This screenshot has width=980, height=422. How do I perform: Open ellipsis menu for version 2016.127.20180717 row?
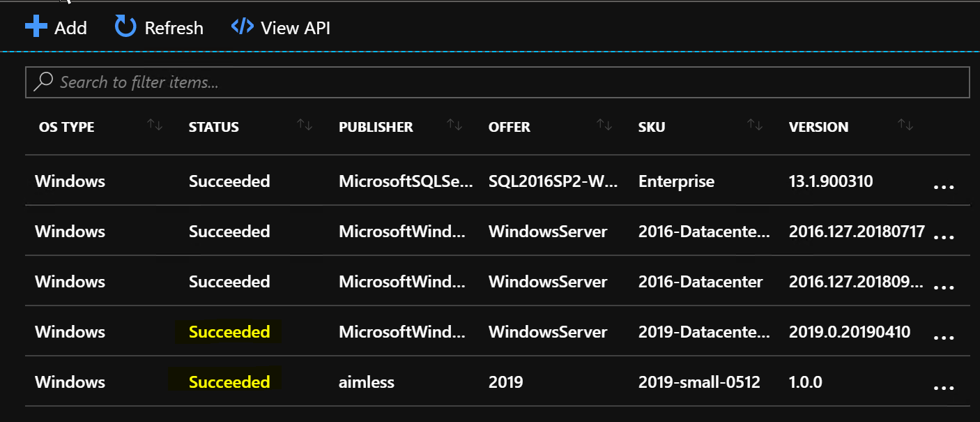(x=943, y=237)
